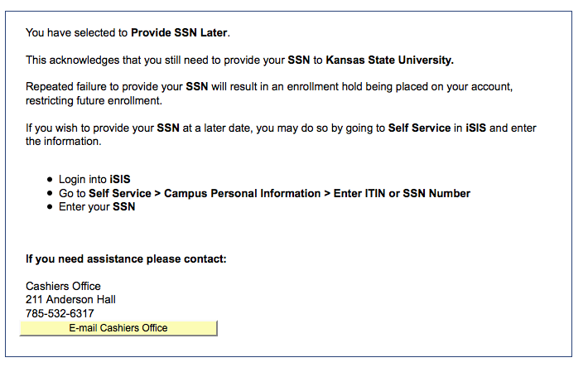Click the 'Login into iSIS' bullet item

[x=94, y=179]
